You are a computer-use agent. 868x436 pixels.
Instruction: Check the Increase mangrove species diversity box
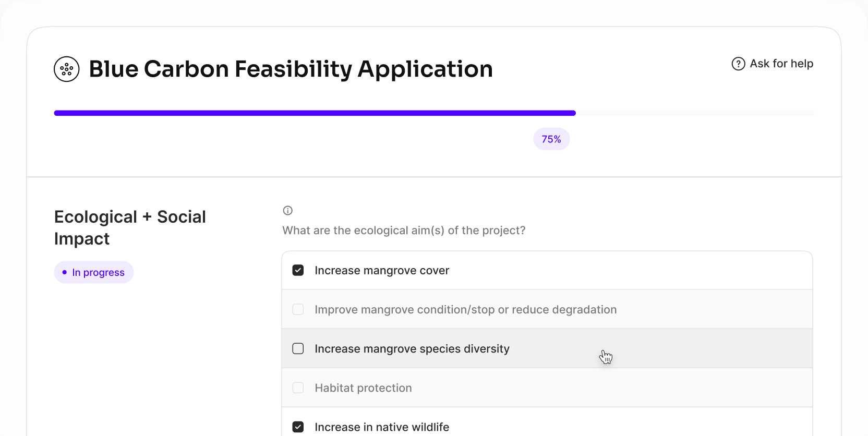pyautogui.click(x=298, y=348)
